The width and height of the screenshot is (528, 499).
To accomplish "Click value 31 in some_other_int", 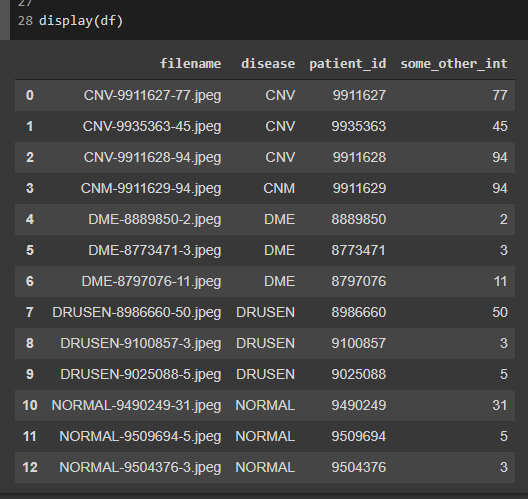I will tap(500, 405).
